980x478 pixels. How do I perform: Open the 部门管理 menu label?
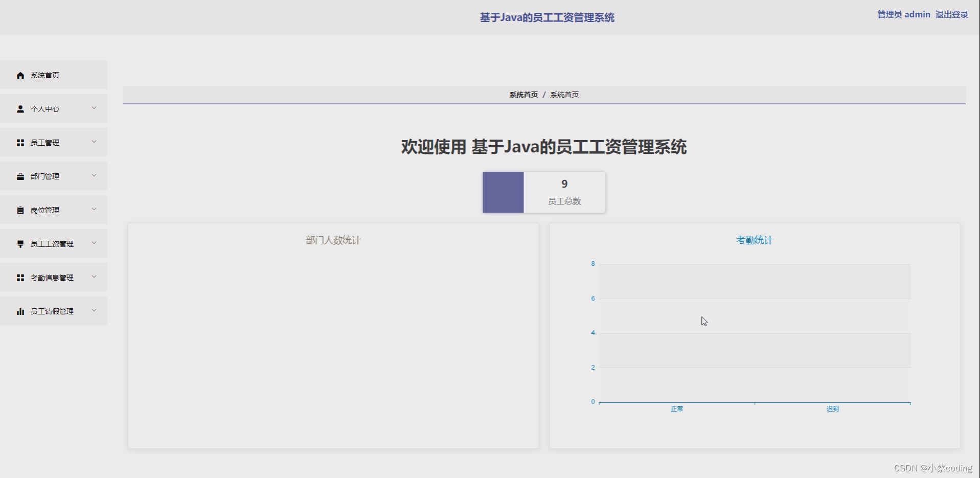coord(45,176)
